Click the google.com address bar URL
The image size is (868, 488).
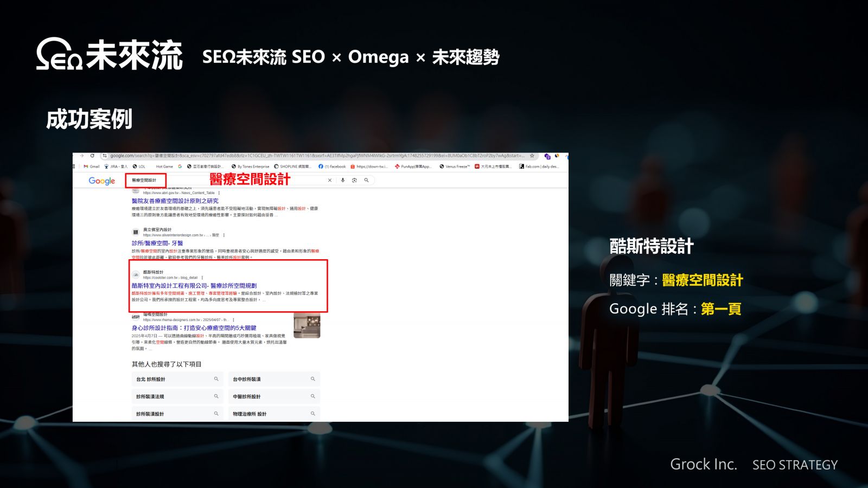click(x=317, y=156)
